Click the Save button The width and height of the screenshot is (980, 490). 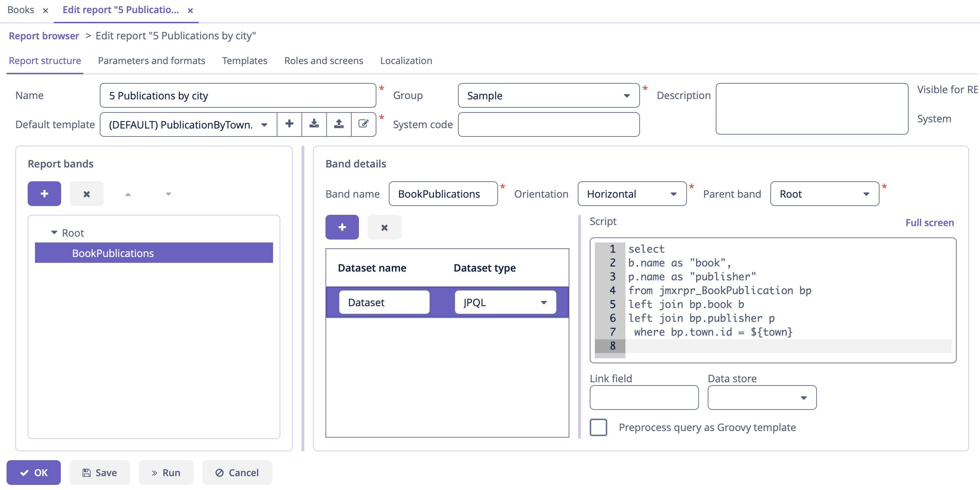100,473
